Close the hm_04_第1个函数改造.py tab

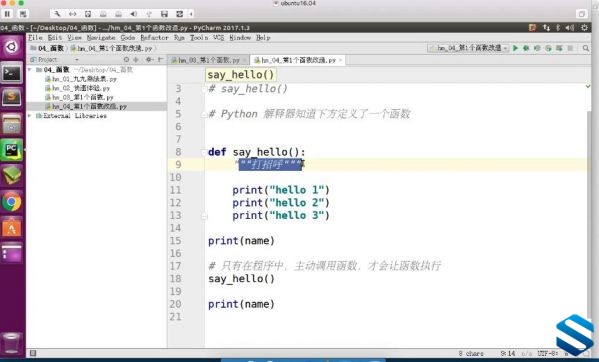[x=340, y=60]
